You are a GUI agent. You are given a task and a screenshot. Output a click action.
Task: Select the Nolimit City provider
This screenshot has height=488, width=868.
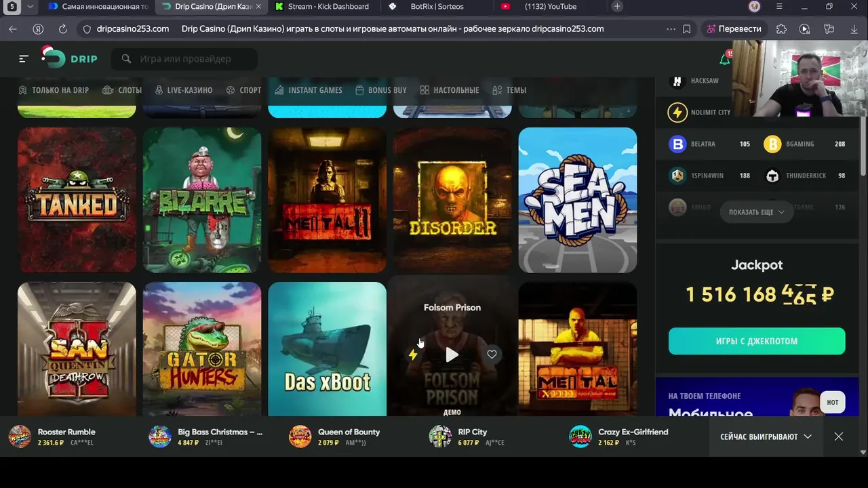click(700, 113)
